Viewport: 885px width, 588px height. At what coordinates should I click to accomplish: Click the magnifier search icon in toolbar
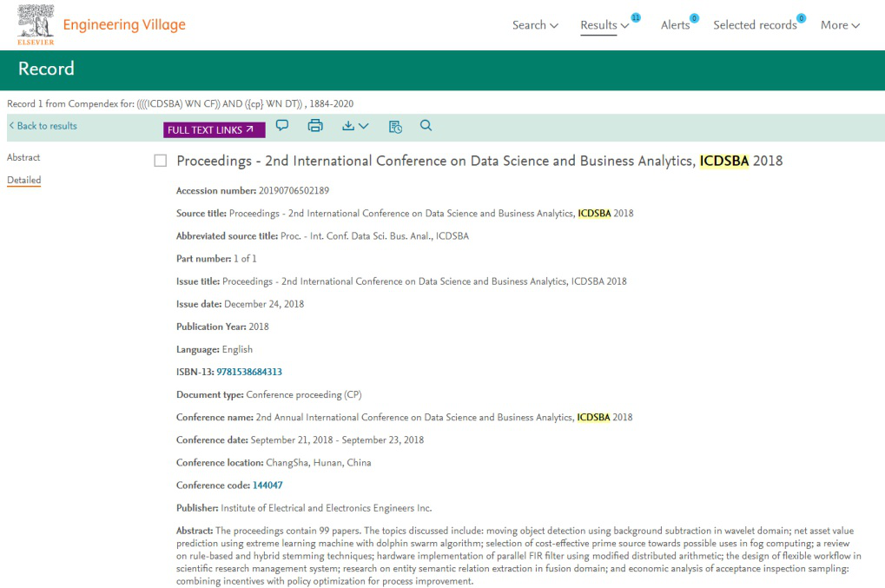[x=426, y=126]
